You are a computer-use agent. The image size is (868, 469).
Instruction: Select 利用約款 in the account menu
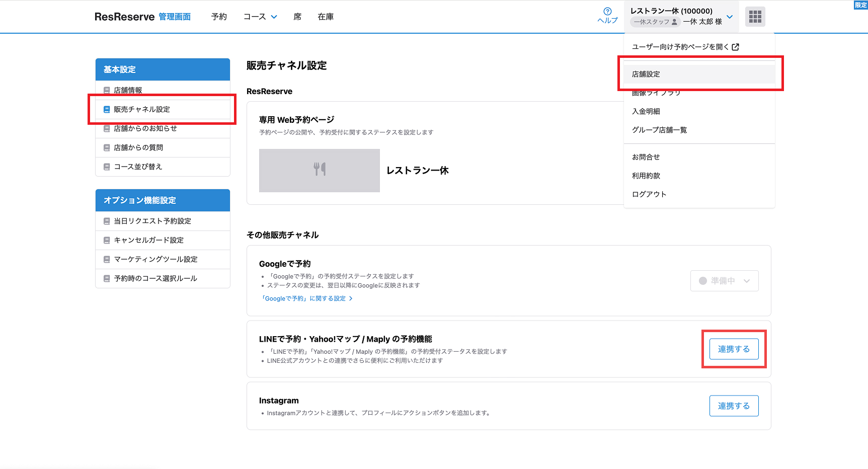click(x=699, y=176)
